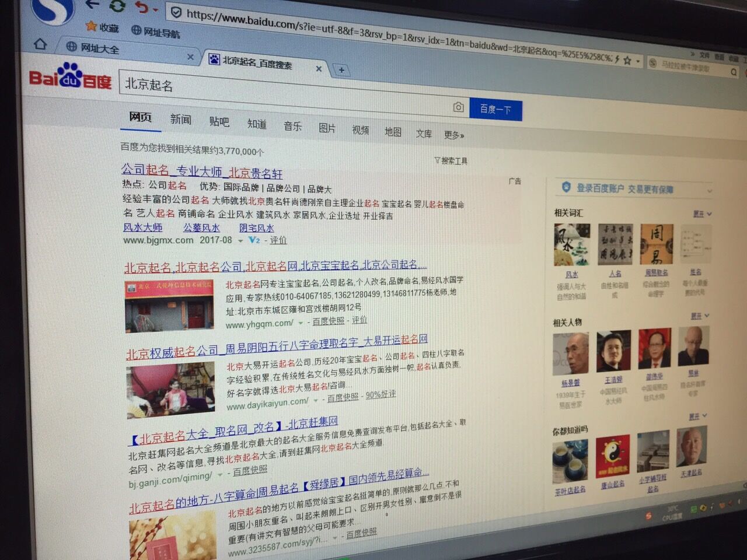Click the 风水 related-term thumbnail
This screenshot has width=747, height=560.
pyautogui.click(x=571, y=244)
